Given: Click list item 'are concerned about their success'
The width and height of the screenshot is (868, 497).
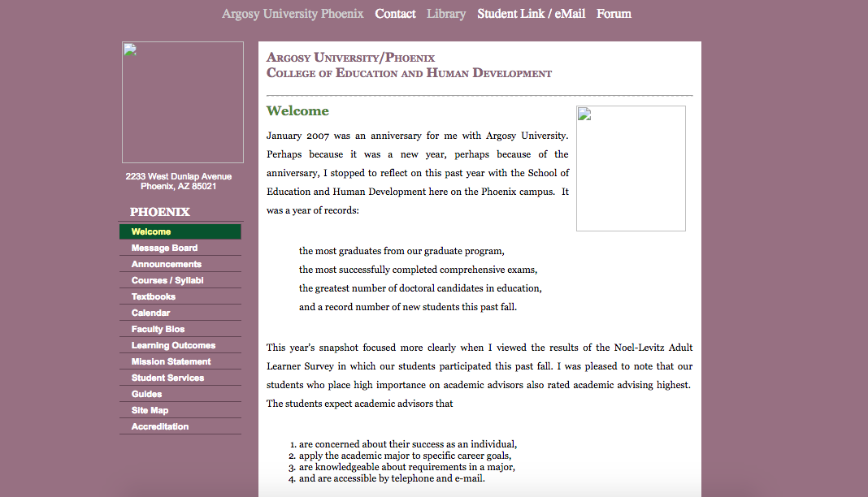Looking at the screenshot, I should [x=408, y=444].
